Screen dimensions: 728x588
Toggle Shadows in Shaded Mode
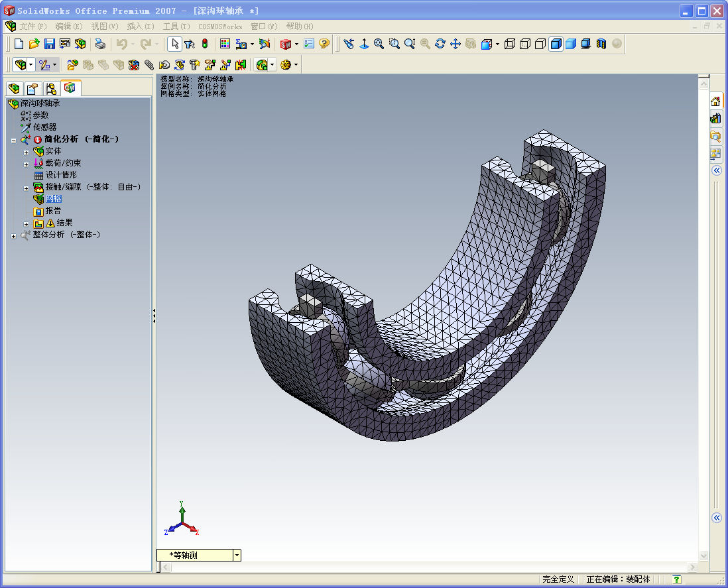[x=586, y=44]
